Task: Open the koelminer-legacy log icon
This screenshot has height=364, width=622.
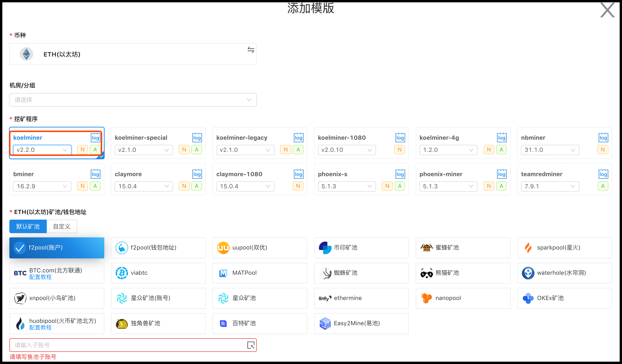Action: coord(298,137)
